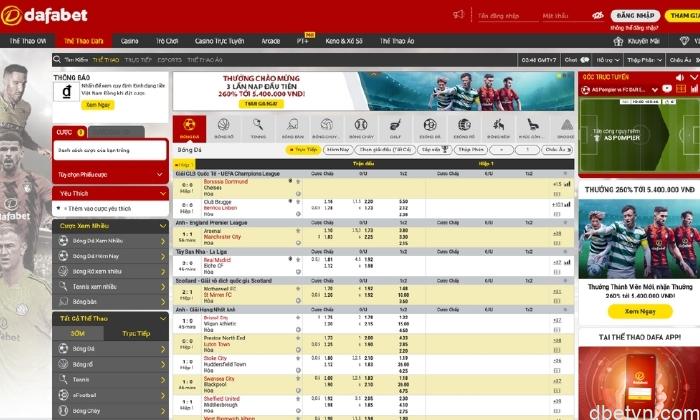
Task: Favorite the Stoke City match star
Action: pos(298,358)
